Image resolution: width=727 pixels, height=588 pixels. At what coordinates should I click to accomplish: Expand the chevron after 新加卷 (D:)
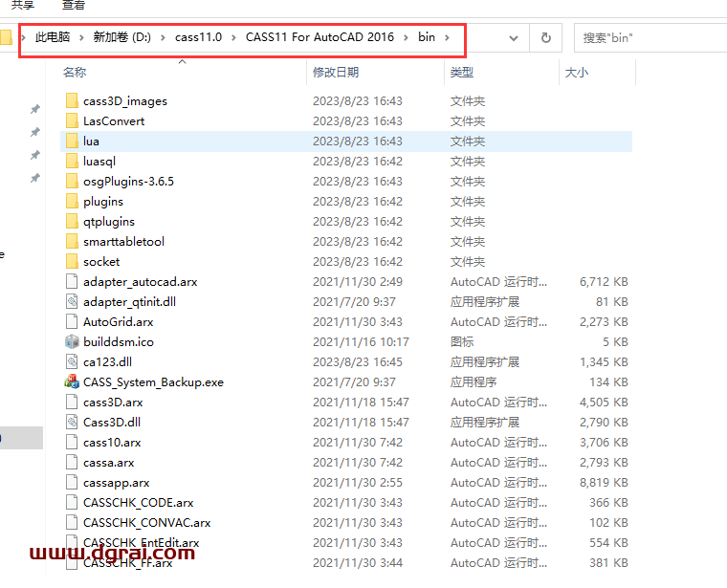point(163,37)
